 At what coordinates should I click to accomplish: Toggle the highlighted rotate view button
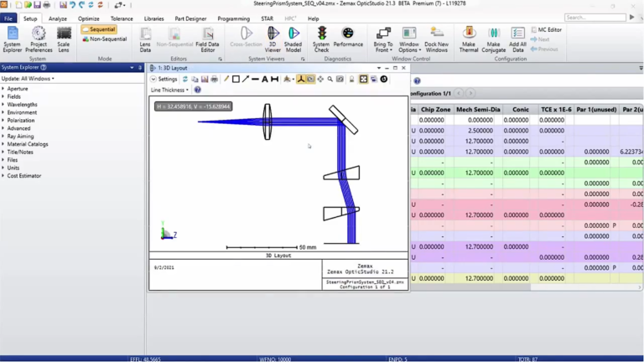[x=310, y=80]
